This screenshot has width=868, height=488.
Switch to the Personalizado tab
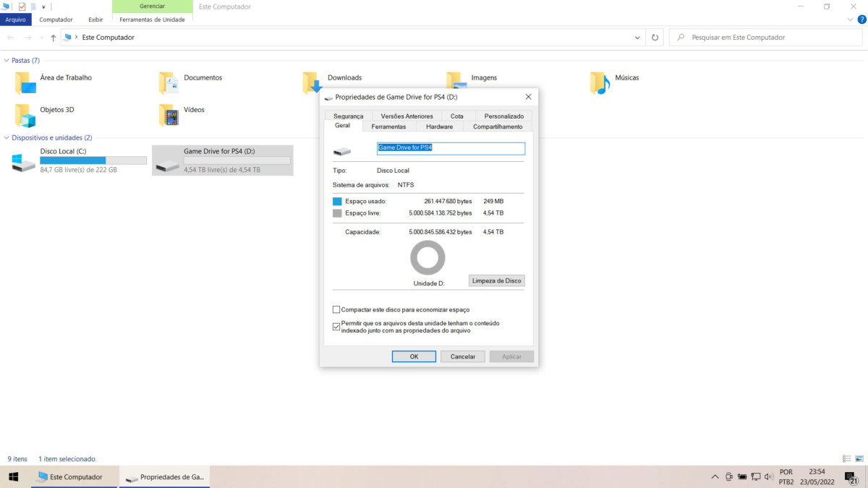pyautogui.click(x=504, y=116)
